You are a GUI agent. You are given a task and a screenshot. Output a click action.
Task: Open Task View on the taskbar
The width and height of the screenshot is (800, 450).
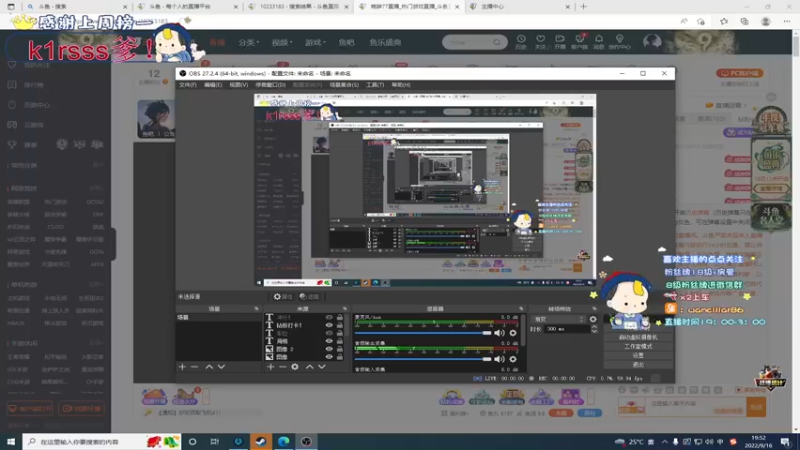point(215,441)
